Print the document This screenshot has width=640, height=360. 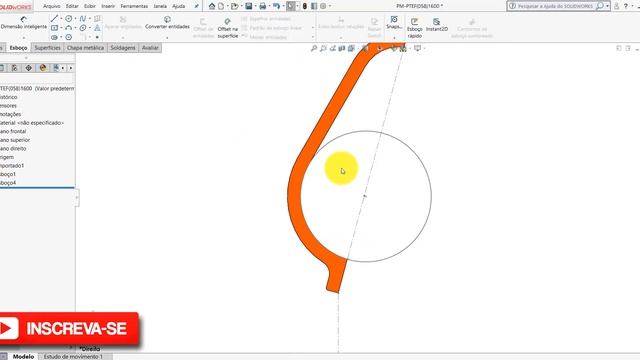(x=262, y=6)
